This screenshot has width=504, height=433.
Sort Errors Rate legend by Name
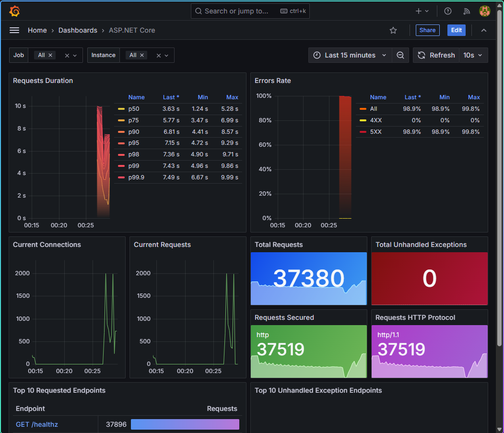pos(378,97)
